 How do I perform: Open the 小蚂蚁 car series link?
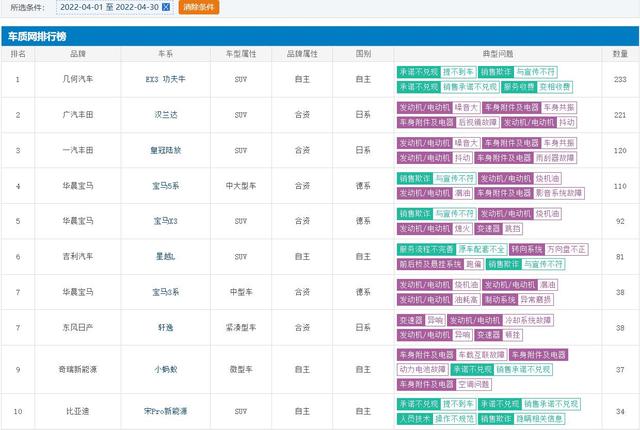(165, 370)
